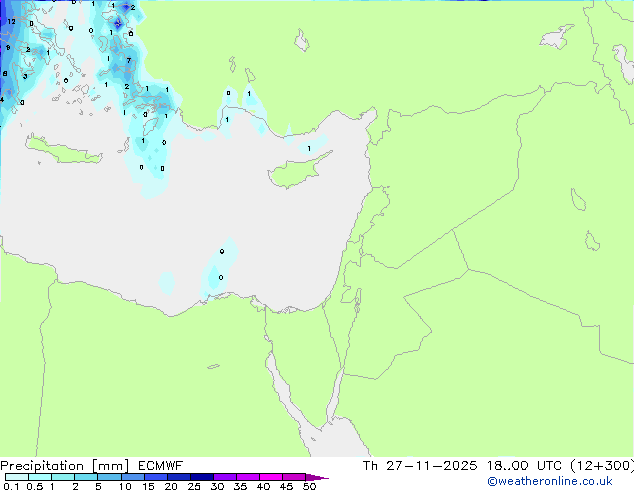Click the '0.5' legend scale label
Image resolution: width=634 pixels, height=490 pixels.
(34, 486)
